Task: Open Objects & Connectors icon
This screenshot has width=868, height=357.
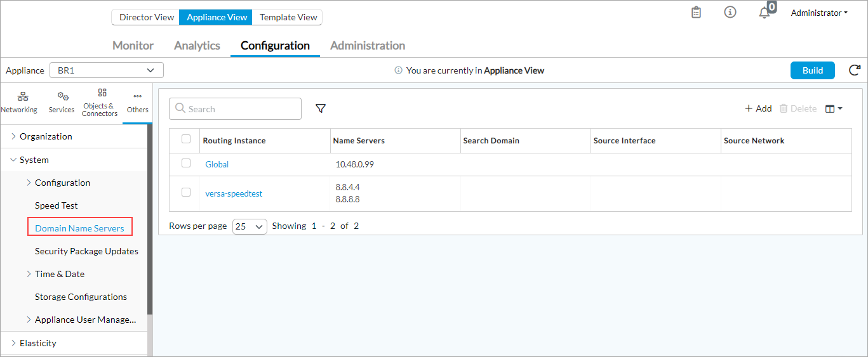Action: [x=100, y=101]
